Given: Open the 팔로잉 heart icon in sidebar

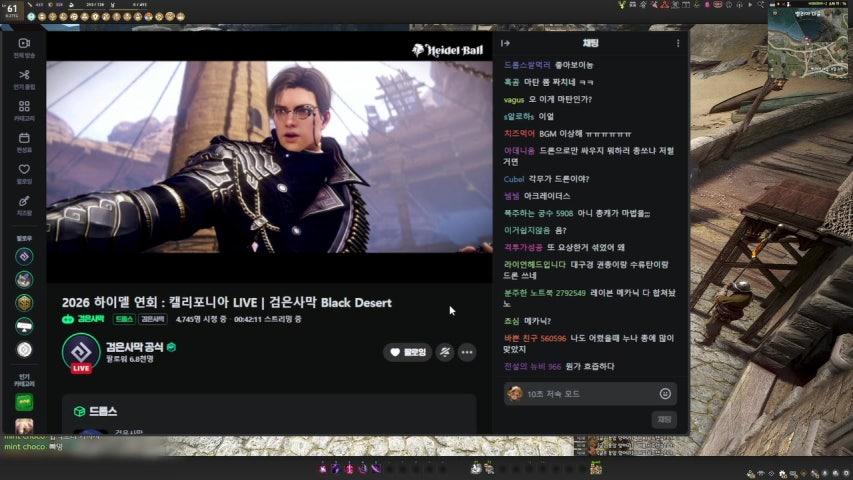Looking at the screenshot, I should 24,174.
